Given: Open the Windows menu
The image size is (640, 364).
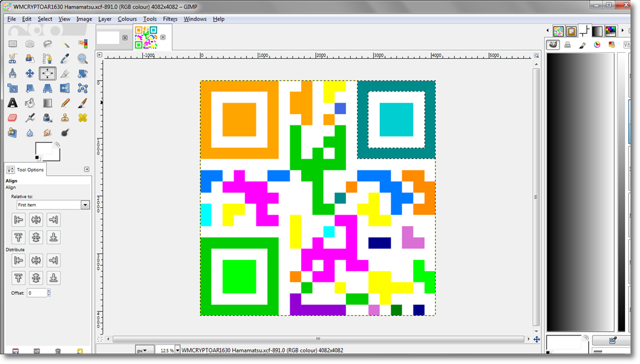Looking at the screenshot, I should [195, 19].
